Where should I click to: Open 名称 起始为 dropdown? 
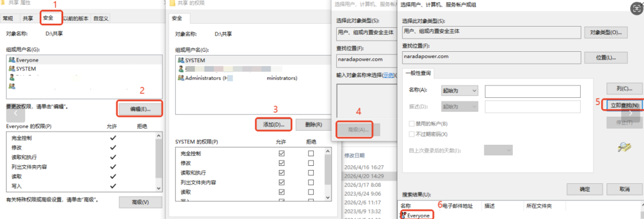(x=460, y=90)
